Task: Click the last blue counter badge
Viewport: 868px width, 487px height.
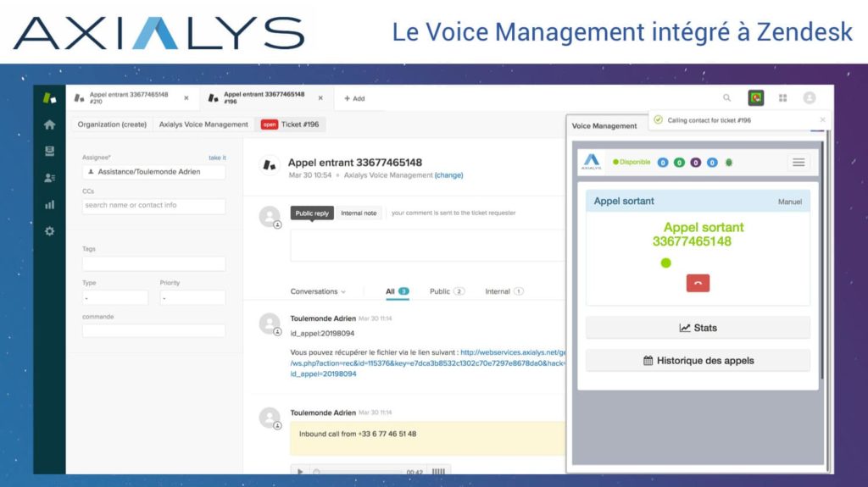Action: tap(712, 162)
